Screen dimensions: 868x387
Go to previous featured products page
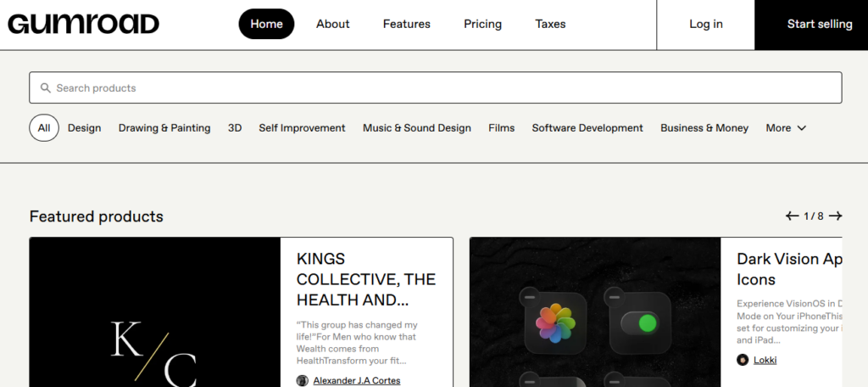(x=793, y=216)
